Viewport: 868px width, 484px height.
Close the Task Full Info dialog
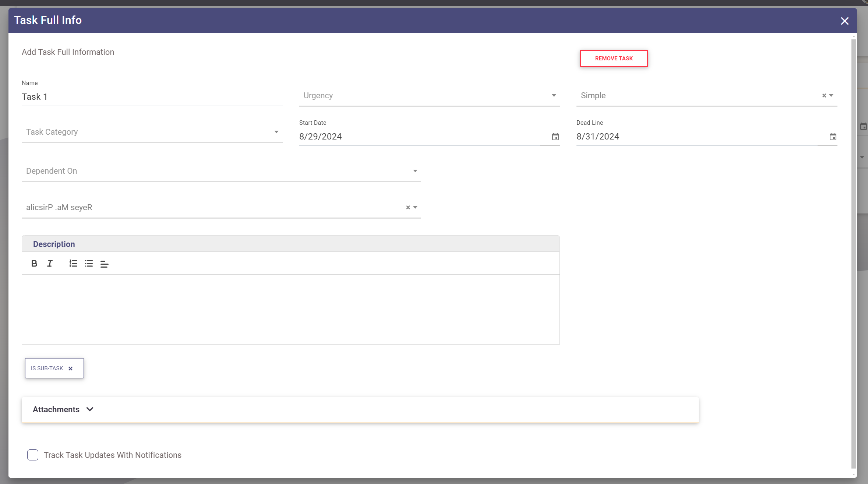pos(844,21)
